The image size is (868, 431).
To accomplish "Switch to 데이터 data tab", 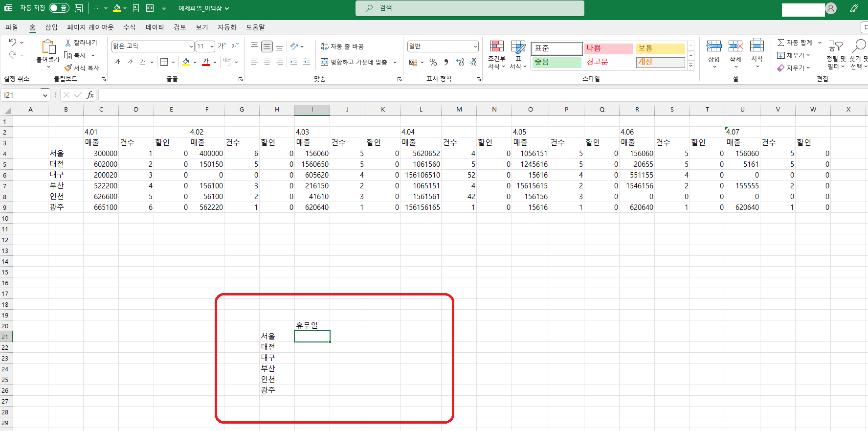I will 155,27.
